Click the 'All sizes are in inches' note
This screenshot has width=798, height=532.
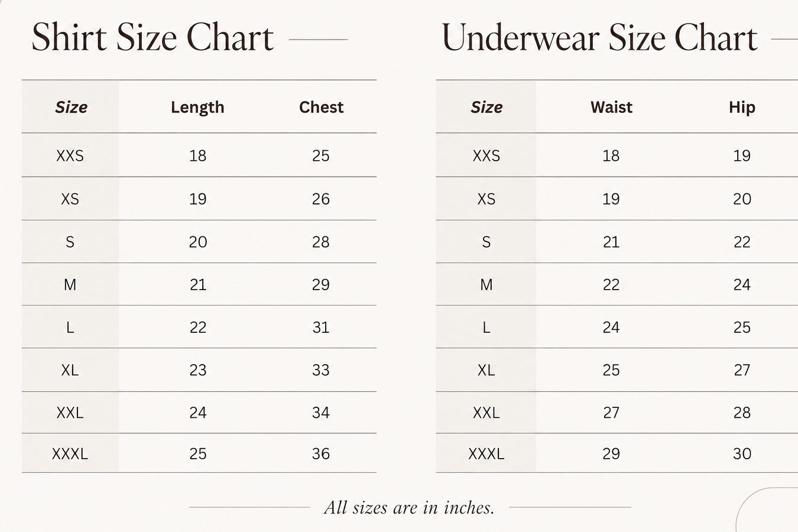click(409, 507)
